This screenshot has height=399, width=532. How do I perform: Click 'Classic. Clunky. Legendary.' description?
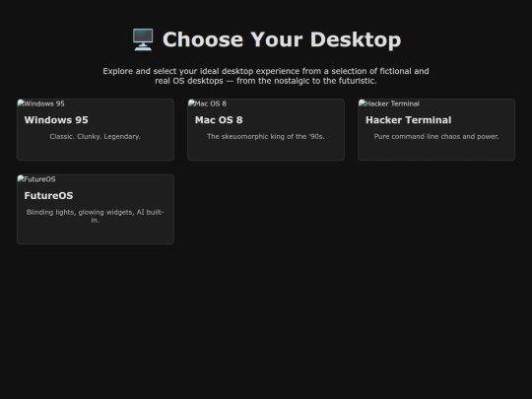pos(95,136)
